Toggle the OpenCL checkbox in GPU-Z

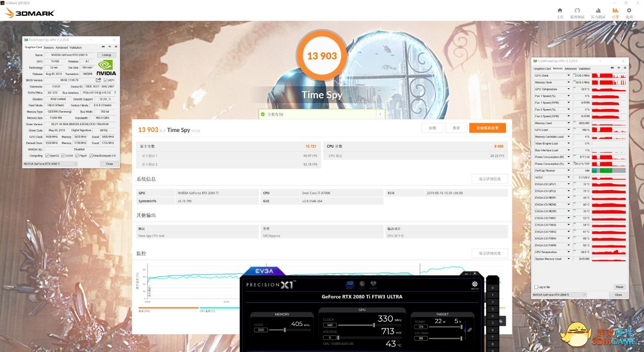47,156
